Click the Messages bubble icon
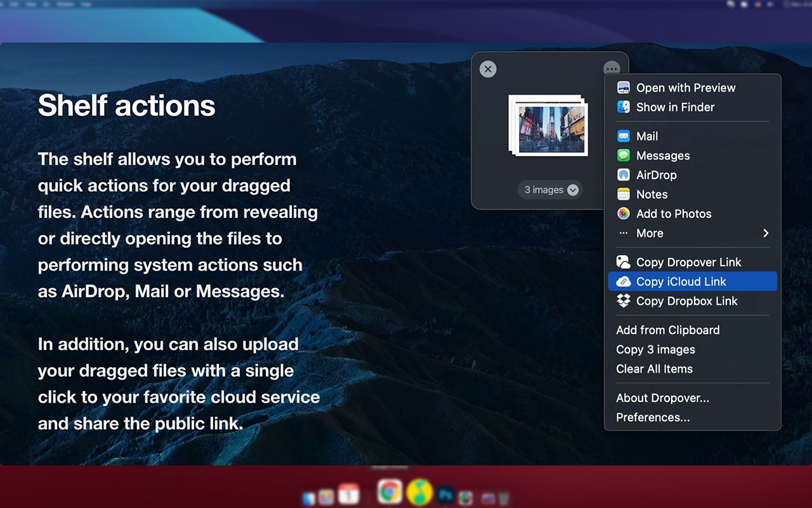This screenshot has width=812, height=508. [624, 156]
